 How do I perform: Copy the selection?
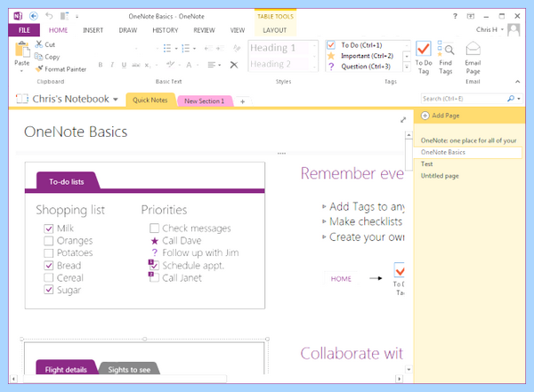tap(47, 57)
